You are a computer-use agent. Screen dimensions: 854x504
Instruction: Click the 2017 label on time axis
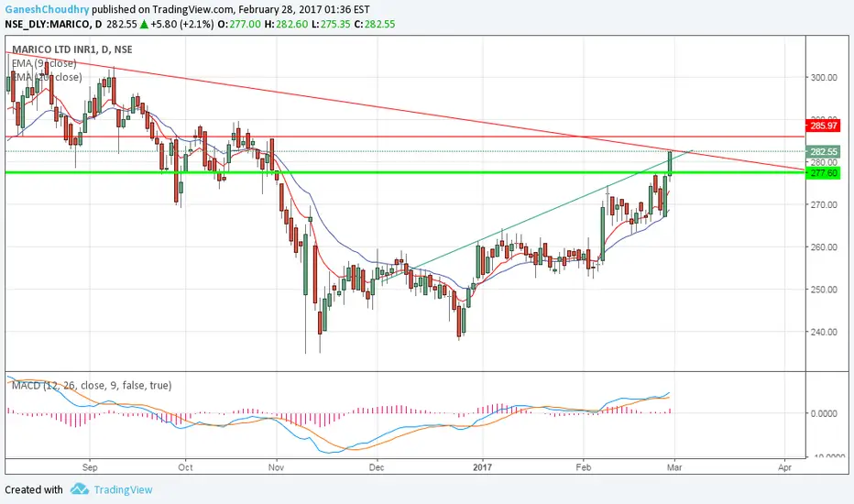coord(483,467)
